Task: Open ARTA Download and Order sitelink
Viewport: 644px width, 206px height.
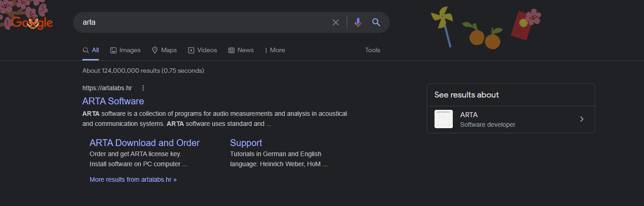Action: point(145,143)
